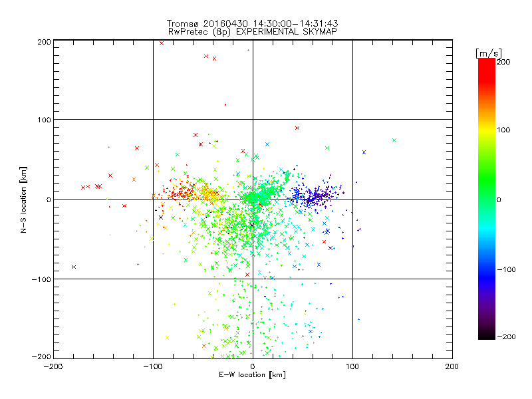Click the colorbar's '-100' label
The image size is (532, 399).
click(506, 269)
